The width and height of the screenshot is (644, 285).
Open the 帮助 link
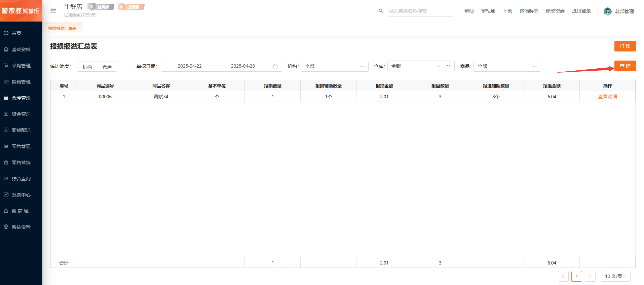point(469,11)
